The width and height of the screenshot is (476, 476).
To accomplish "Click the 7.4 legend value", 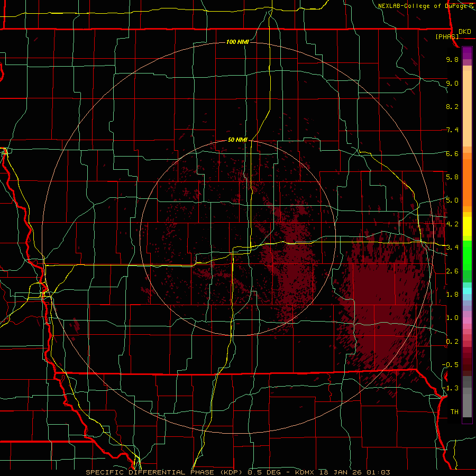I will (x=452, y=130).
